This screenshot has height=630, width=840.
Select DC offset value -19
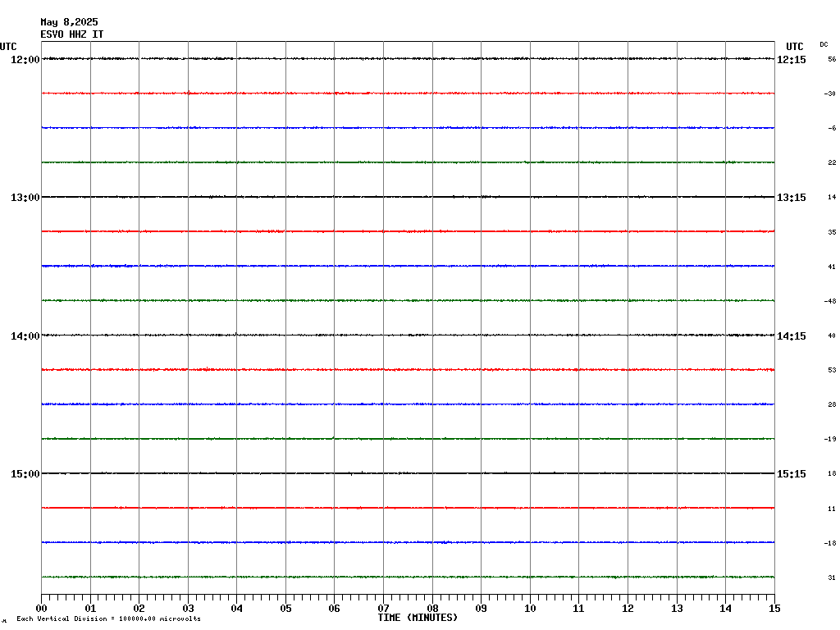tap(830, 440)
